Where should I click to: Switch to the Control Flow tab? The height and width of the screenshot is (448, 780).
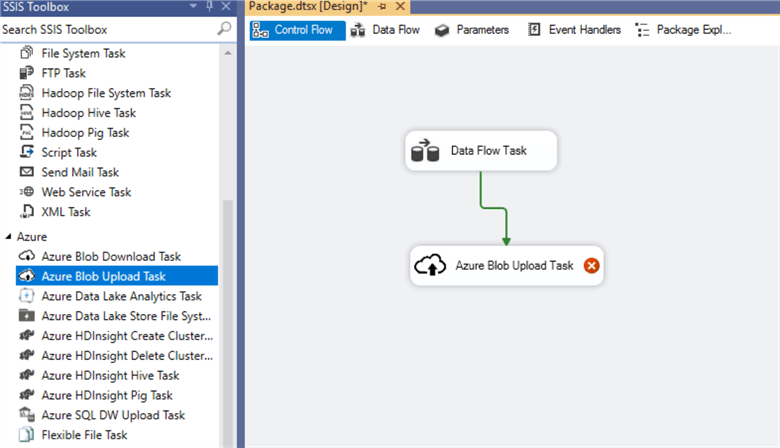click(297, 30)
